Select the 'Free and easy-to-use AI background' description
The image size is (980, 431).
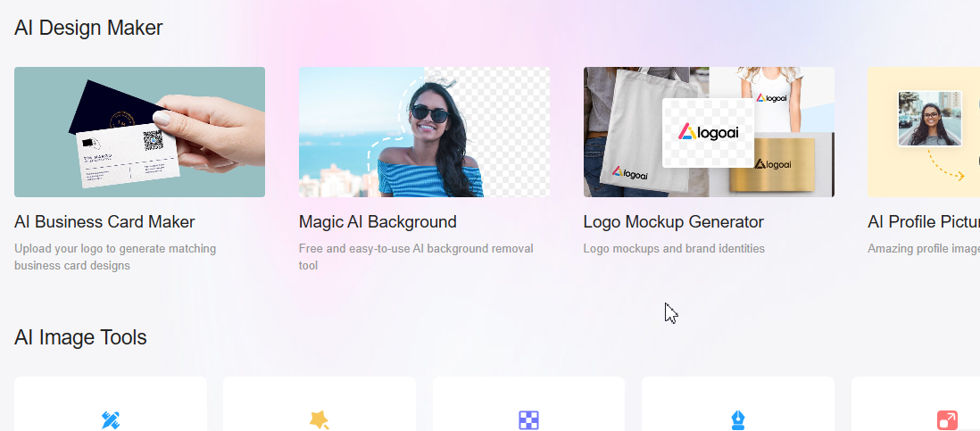(x=416, y=257)
